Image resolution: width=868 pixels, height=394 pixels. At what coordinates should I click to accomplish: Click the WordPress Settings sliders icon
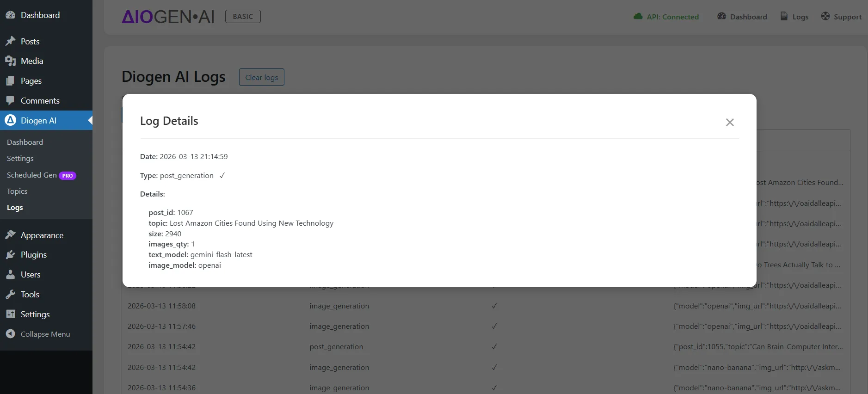click(10, 314)
